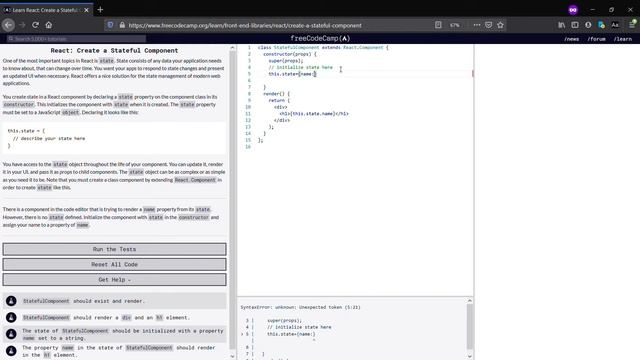This screenshot has height=360, width=640.
Task: Open the tracking protection shield icon
Action: [110, 25]
